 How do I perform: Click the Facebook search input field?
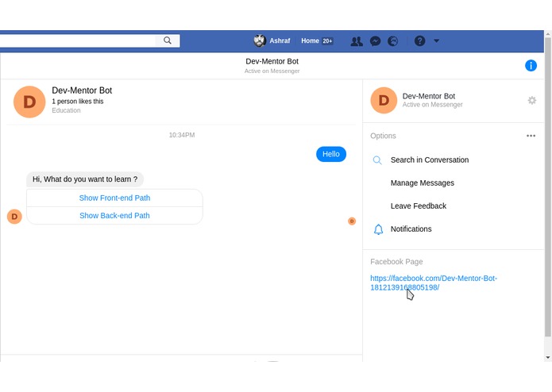tap(78, 40)
